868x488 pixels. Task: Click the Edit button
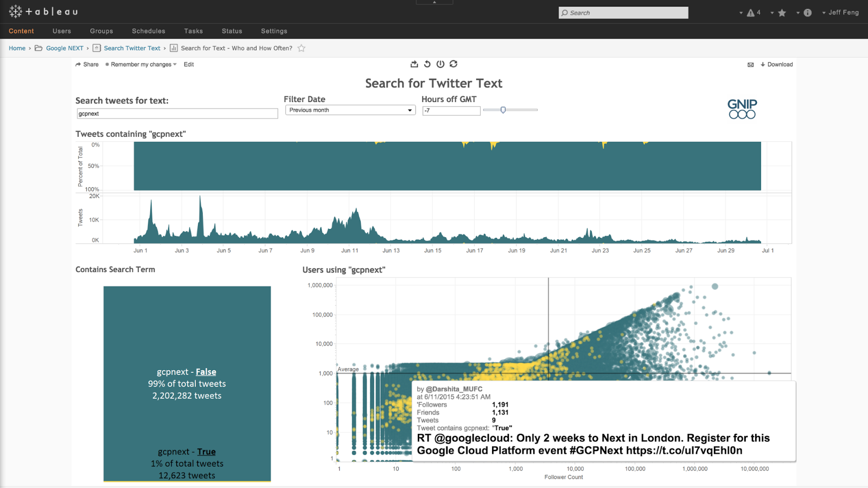189,65
